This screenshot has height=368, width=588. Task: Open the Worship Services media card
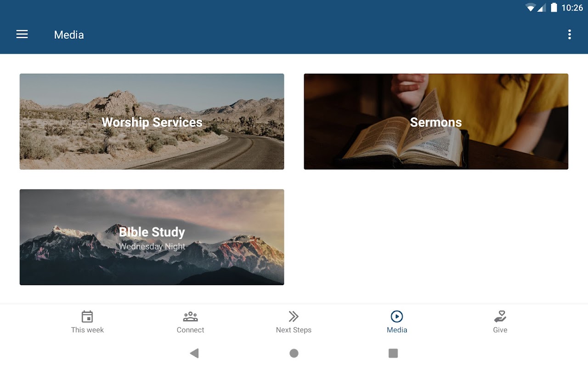point(152,121)
